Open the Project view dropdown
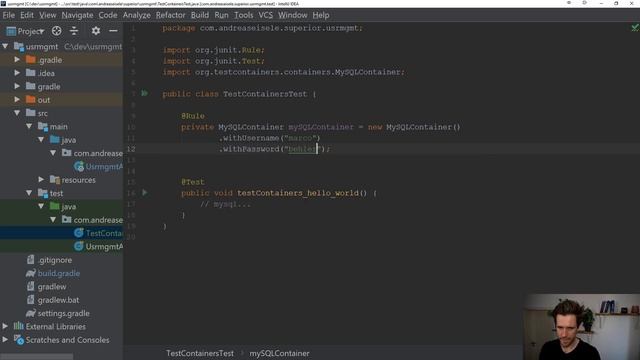 [x=25, y=31]
